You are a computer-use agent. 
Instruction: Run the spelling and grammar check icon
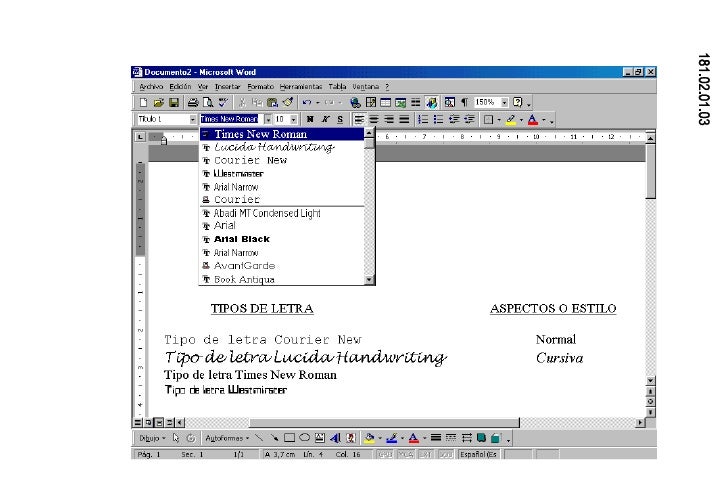point(223,103)
